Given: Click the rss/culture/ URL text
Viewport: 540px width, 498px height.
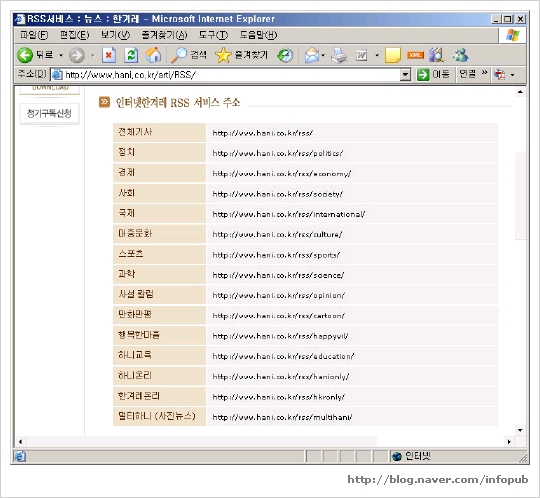Looking at the screenshot, I should click(277, 235).
